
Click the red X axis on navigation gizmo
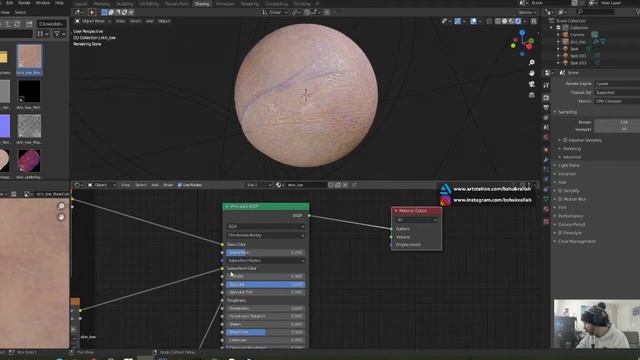[x=529, y=46]
